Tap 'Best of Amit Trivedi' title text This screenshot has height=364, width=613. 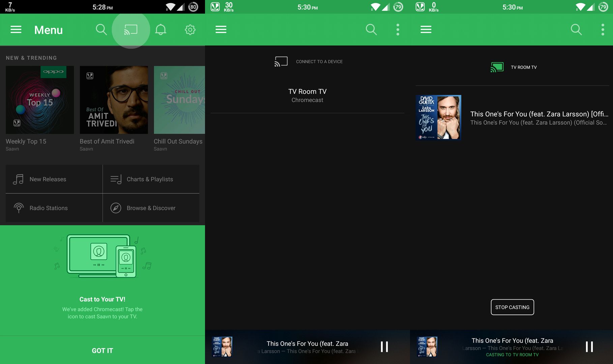click(107, 141)
